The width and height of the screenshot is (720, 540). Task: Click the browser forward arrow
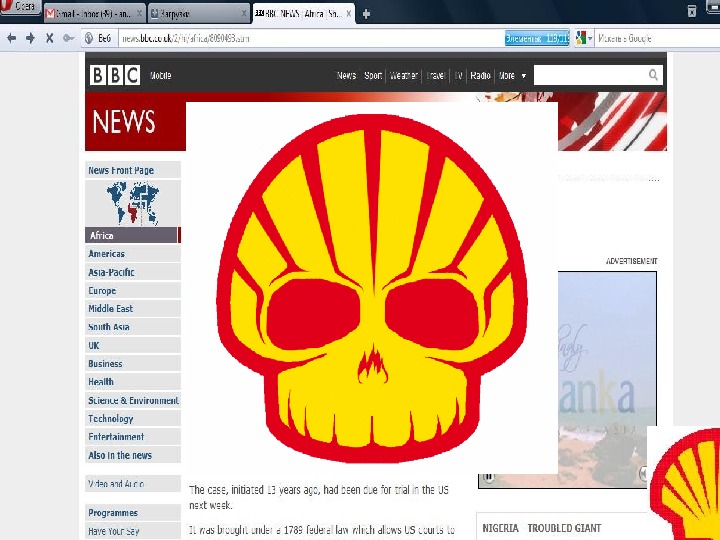(x=30, y=38)
